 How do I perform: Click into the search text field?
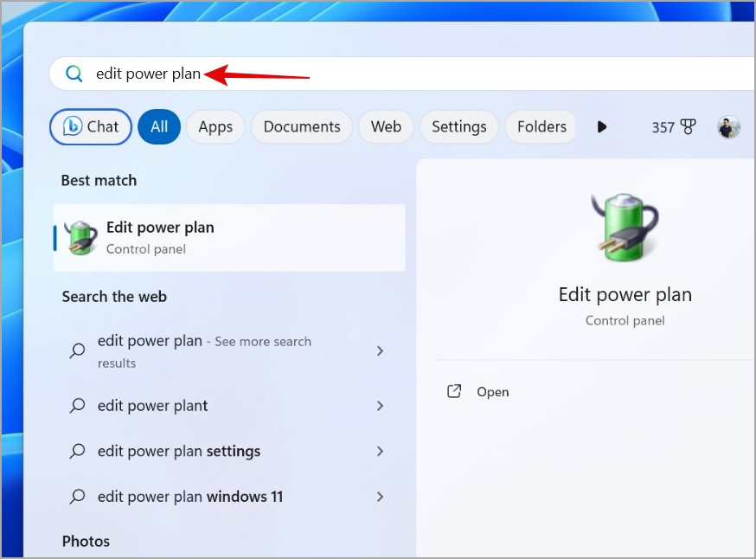click(x=403, y=74)
